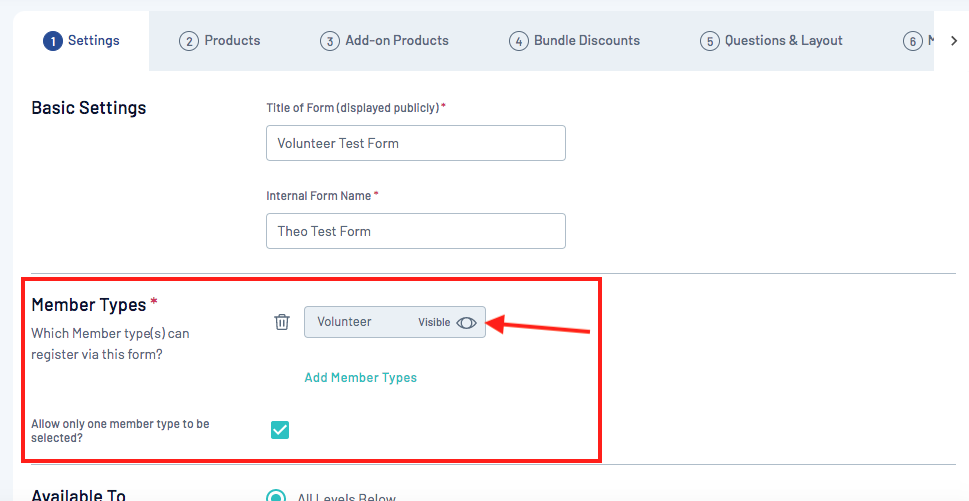Screen dimensions: 969x501
Task: Click step 3 number circle icon
Action: (x=329, y=41)
